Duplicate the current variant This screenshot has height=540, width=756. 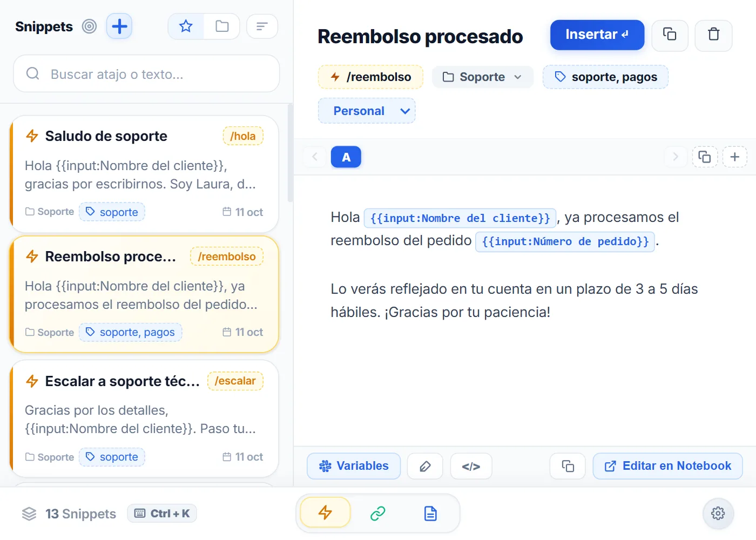(x=705, y=157)
